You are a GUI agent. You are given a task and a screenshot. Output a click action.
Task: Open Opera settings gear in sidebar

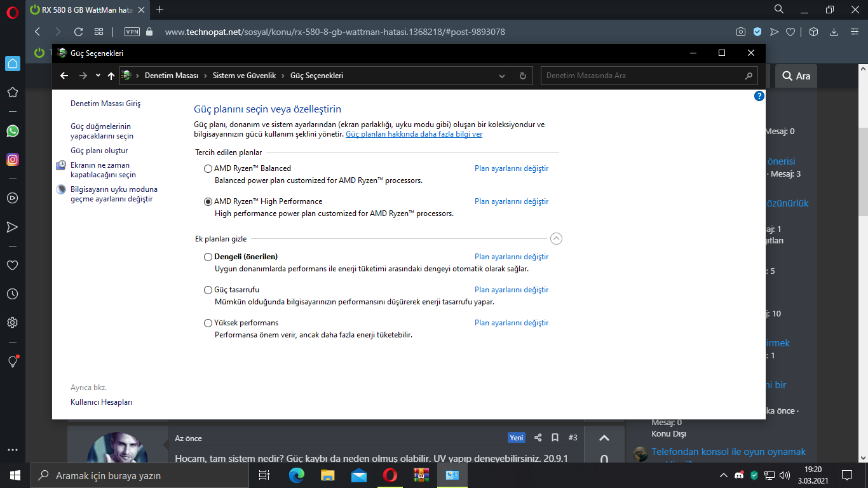click(x=12, y=323)
